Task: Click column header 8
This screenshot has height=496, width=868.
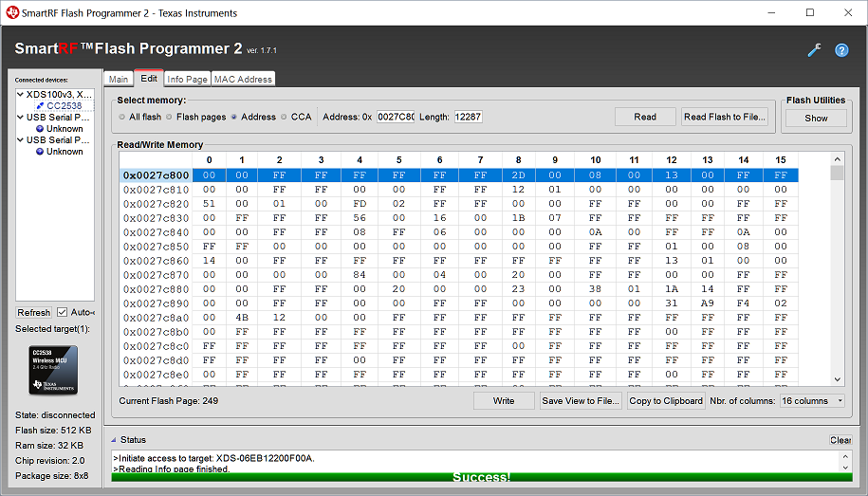Action: point(518,160)
